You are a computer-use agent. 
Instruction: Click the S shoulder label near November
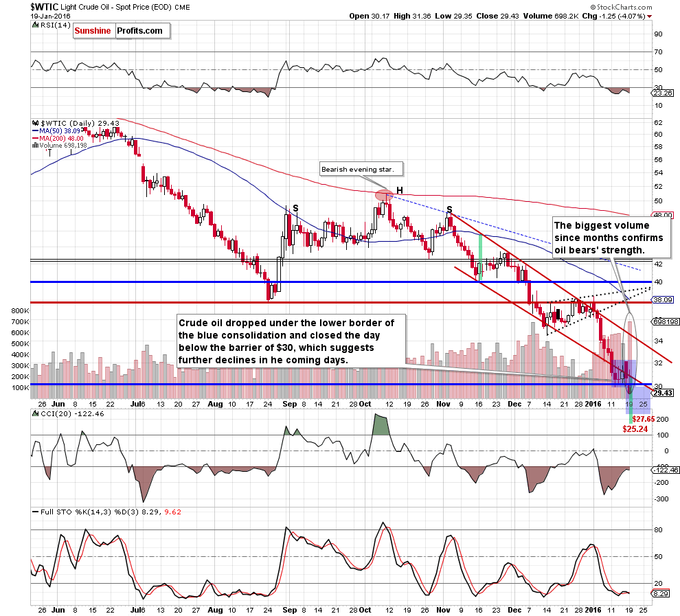(x=449, y=209)
